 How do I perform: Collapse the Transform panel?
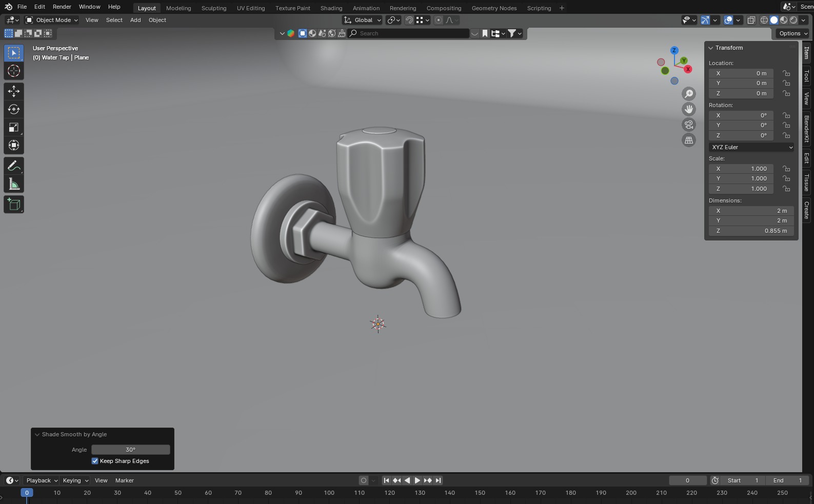711,48
